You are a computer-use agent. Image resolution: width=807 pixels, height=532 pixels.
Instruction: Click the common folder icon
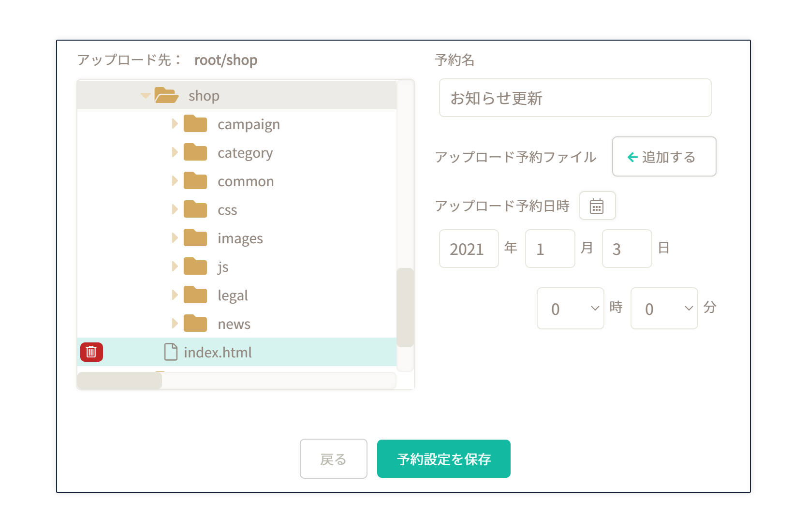(195, 181)
